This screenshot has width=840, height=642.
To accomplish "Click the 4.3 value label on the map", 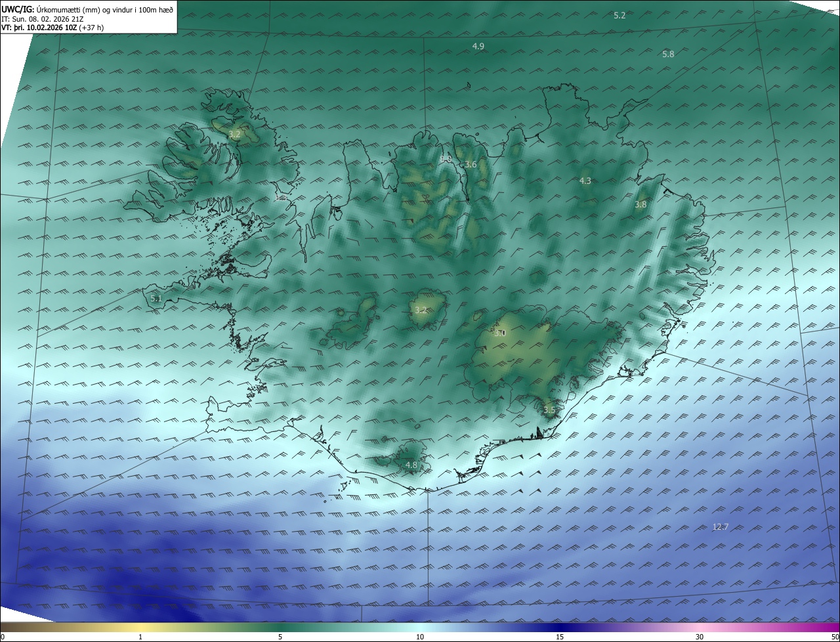I will point(585,181).
